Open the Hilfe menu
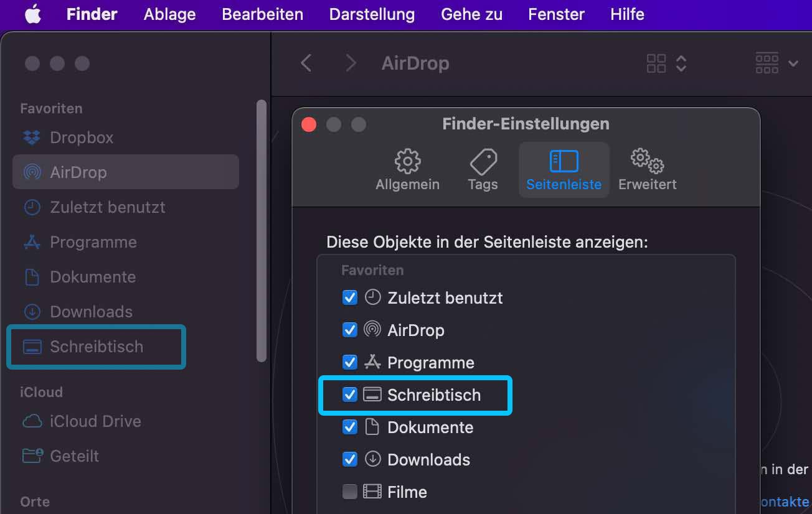Viewport: 812px width, 514px height. click(627, 14)
